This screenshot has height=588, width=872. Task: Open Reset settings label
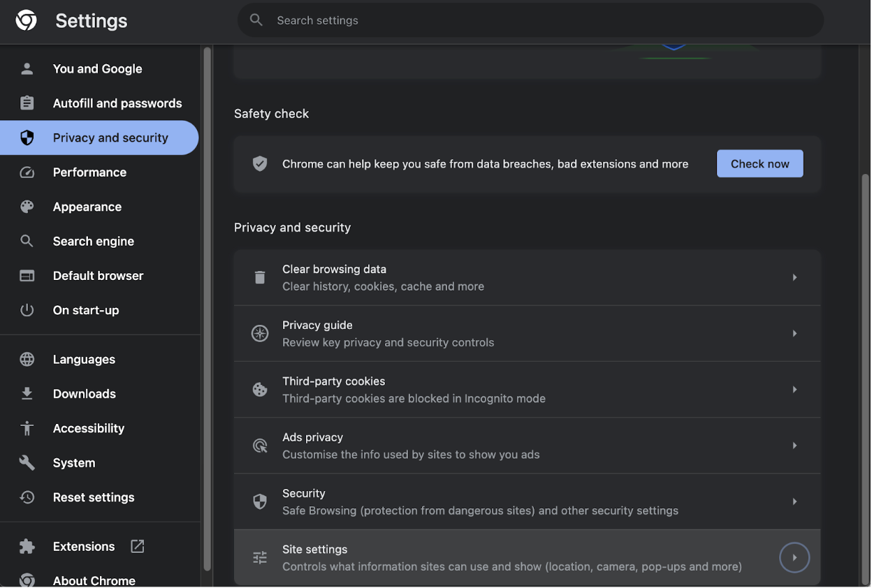click(94, 497)
